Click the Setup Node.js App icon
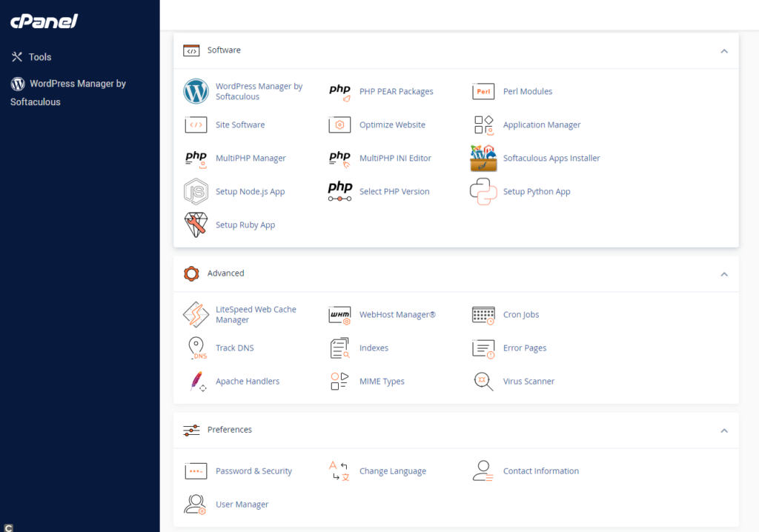Image resolution: width=759 pixels, height=532 pixels. 196,192
